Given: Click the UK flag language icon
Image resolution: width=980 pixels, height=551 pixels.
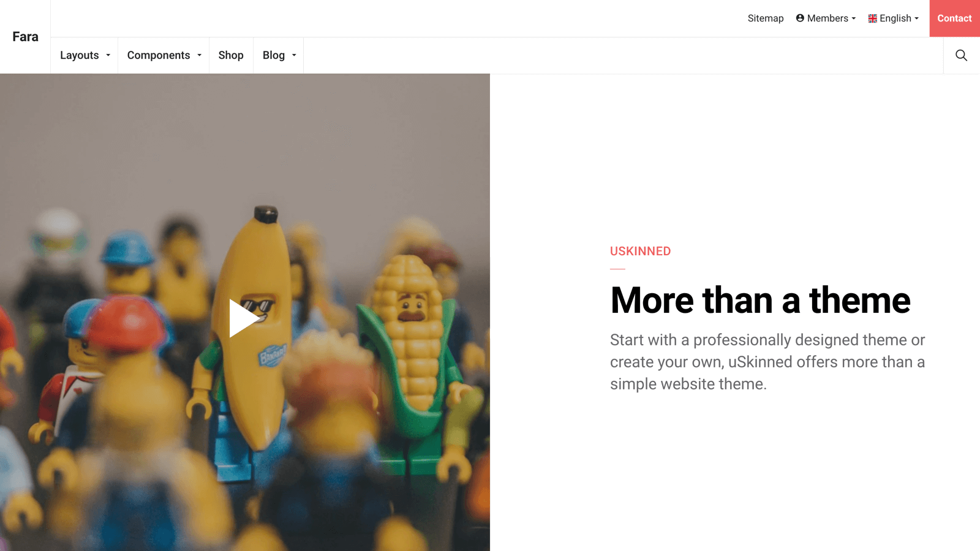Looking at the screenshot, I should point(872,18).
